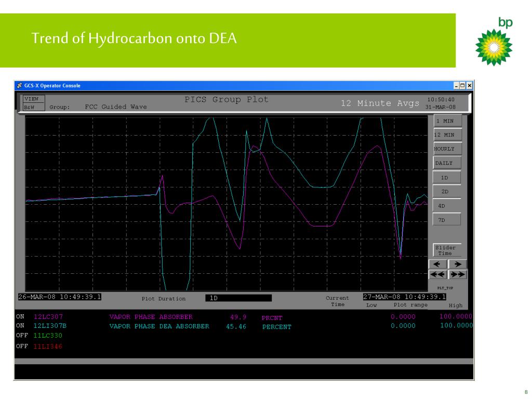Click the start time 26-MAR-08 field
This screenshot has height=399, width=532.
60,297
